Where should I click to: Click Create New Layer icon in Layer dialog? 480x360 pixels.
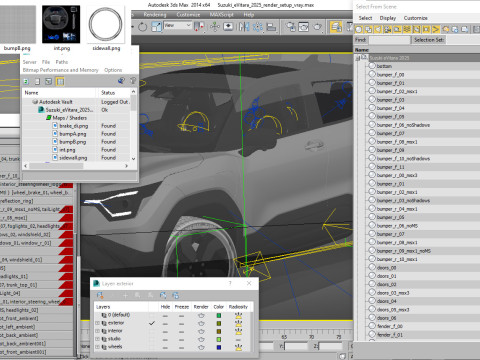(x=100, y=295)
